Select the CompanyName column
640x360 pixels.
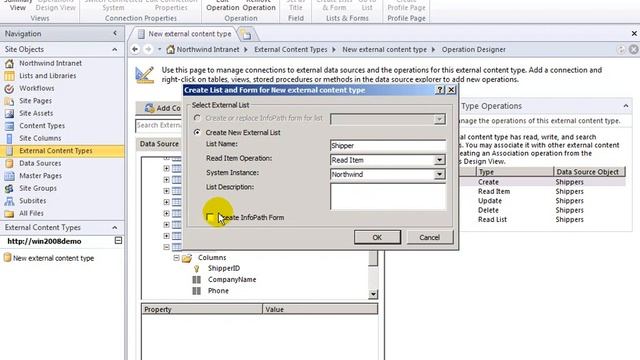232,280
